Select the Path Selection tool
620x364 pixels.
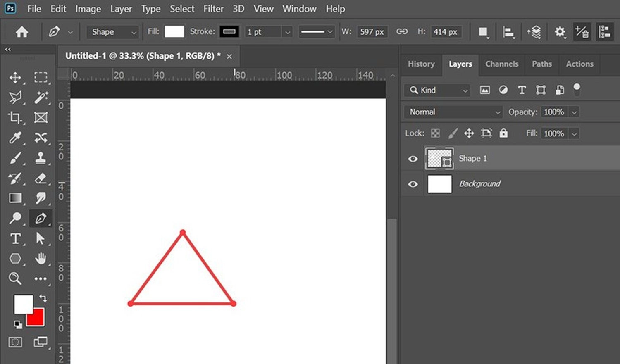[x=41, y=238]
